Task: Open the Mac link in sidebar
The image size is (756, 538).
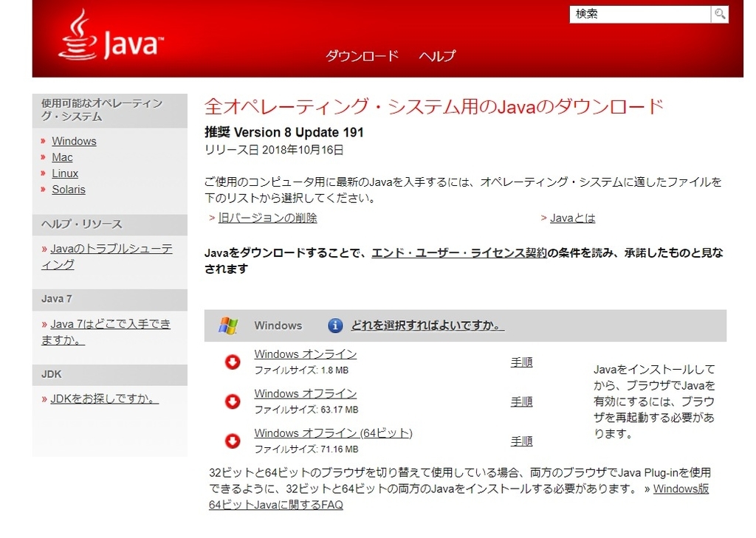Action: point(62,157)
